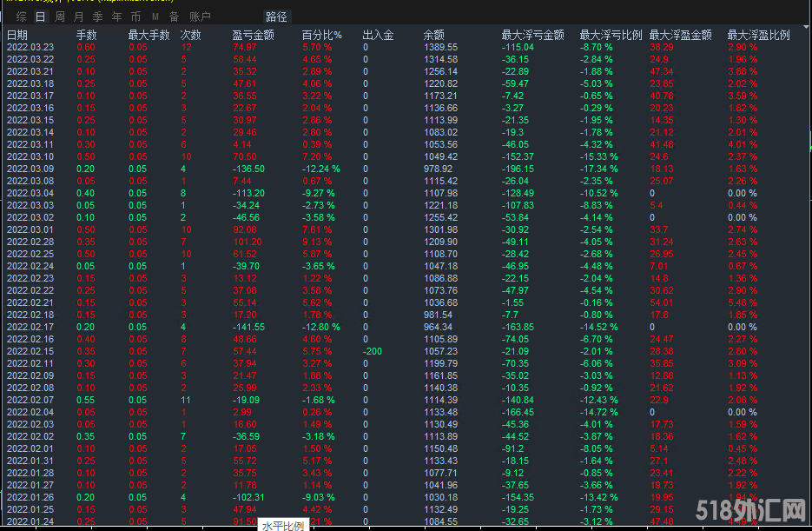Screen dimensions: 812x531
Task: Select the 日 daily tab
Action: pyautogui.click(x=40, y=17)
